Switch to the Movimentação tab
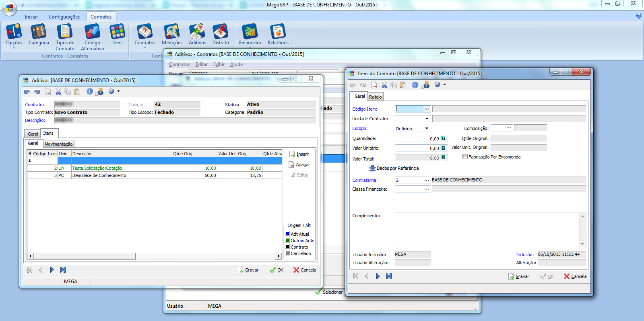Image resolution: width=644 pixels, height=321 pixels. (x=59, y=144)
